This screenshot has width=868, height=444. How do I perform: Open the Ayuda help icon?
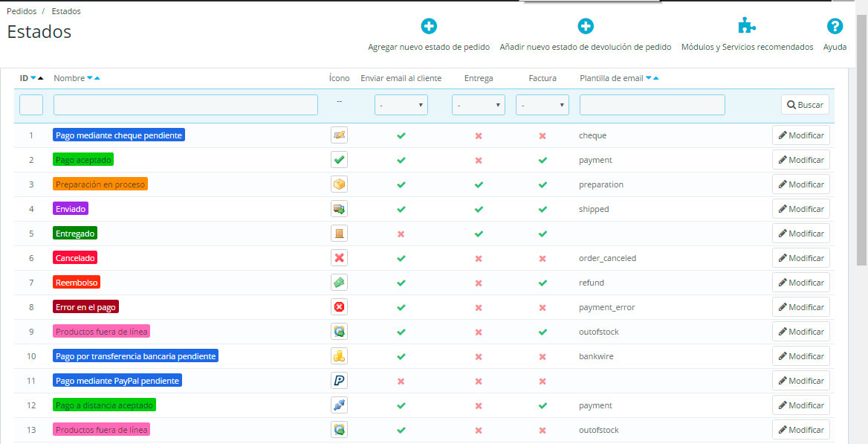click(x=835, y=26)
